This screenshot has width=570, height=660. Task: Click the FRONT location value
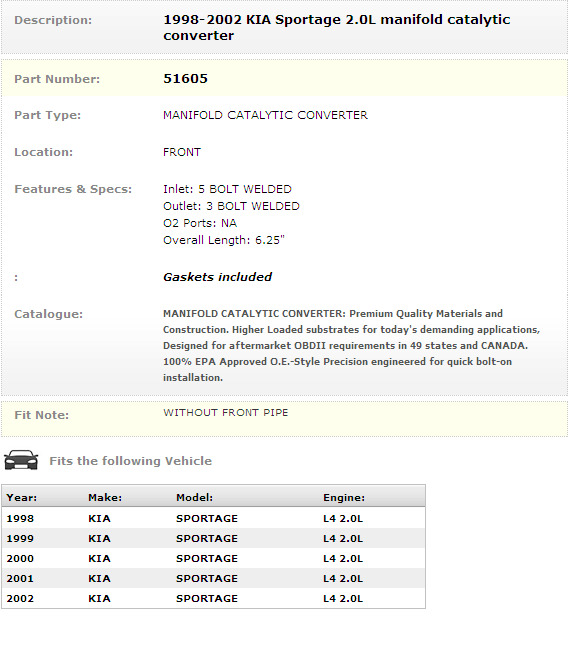(x=182, y=152)
